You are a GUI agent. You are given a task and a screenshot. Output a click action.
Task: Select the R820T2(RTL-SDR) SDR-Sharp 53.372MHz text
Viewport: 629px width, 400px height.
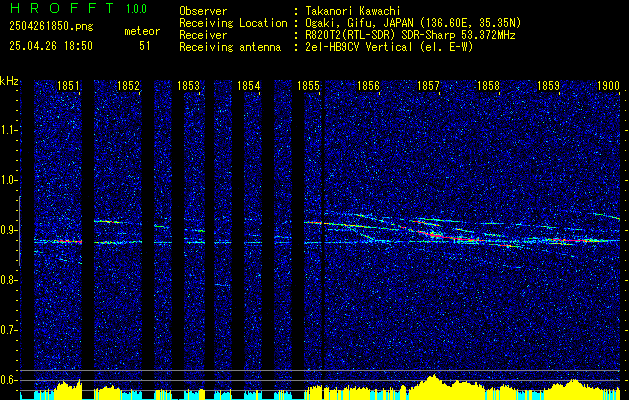click(410, 35)
